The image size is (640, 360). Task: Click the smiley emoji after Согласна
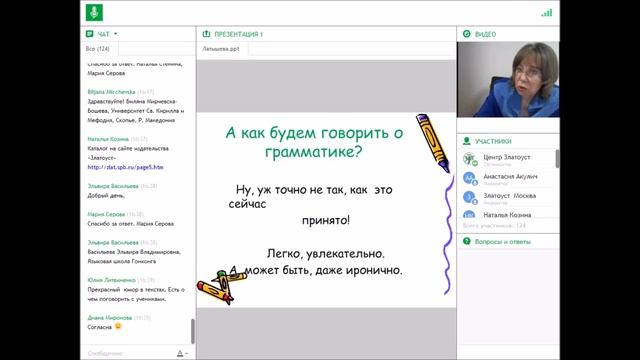[118, 327]
